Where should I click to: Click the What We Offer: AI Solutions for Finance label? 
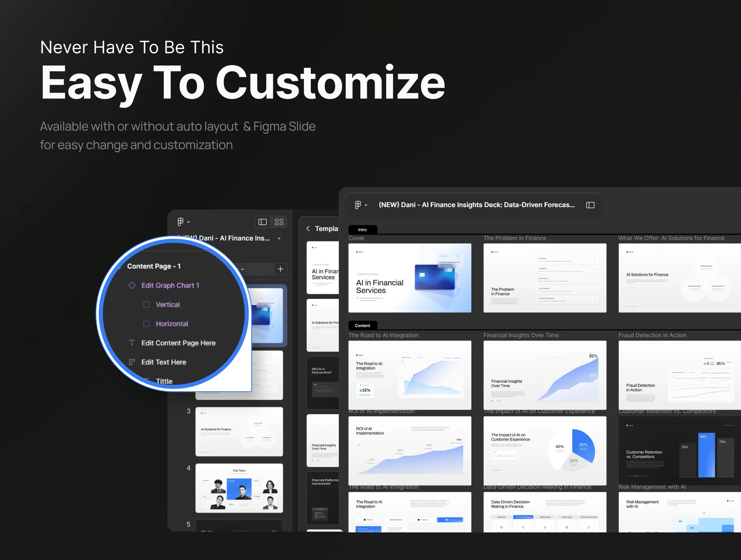(671, 238)
